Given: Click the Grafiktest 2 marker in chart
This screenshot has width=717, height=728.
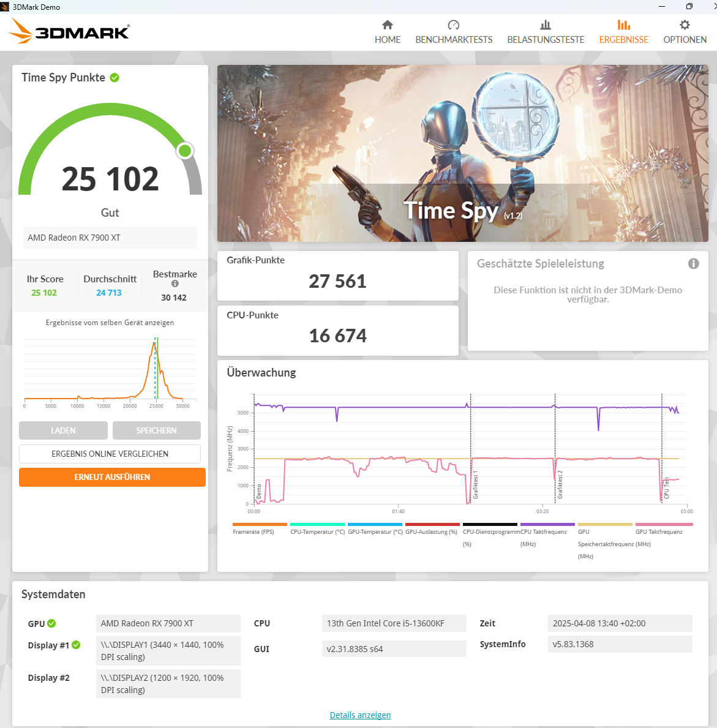Looking at the screenshot, I should pyautogui.click(x=560, y=485).
